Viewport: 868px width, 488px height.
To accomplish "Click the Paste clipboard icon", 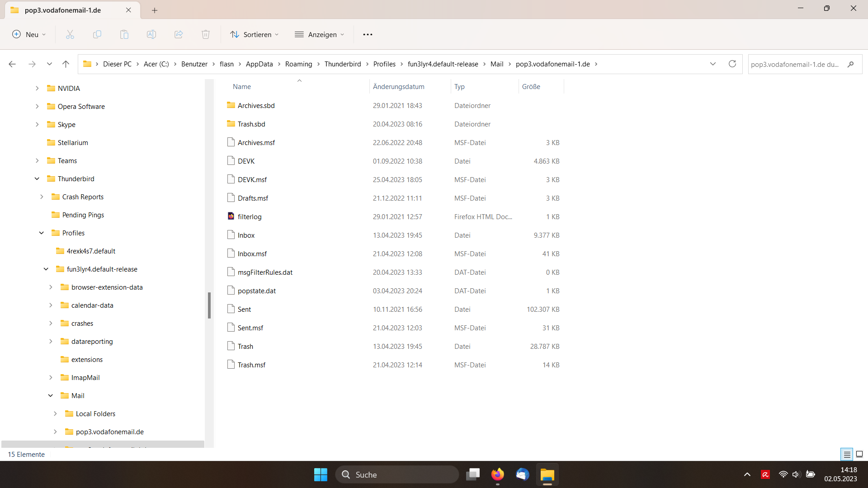I will (x=124, y=34).
